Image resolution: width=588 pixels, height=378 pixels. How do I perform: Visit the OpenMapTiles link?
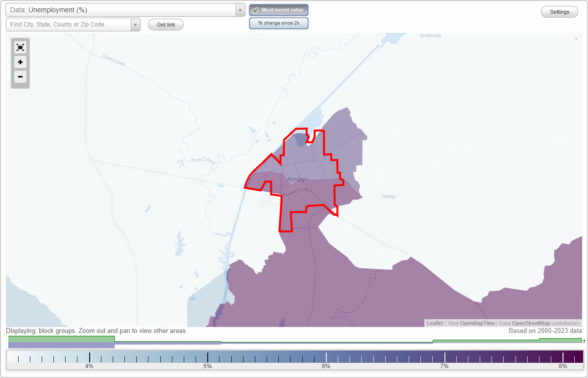pos(477,323)
